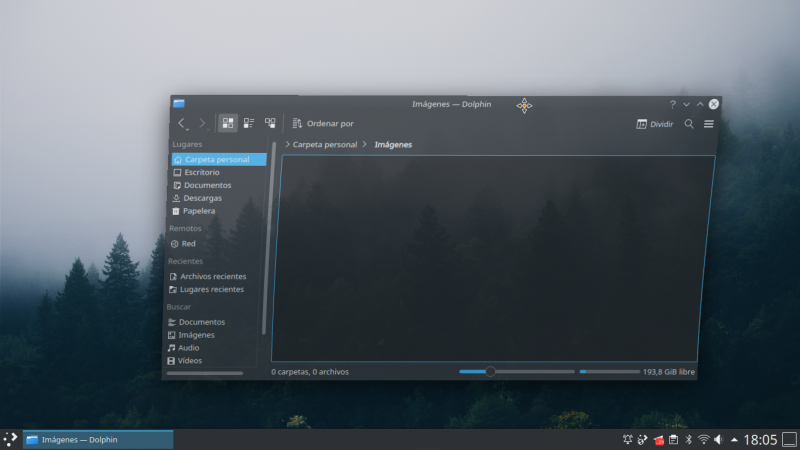800x450 pixels.
Task: Click the Bluetooth icon in system tray
Action: click(x=688, y=440)
